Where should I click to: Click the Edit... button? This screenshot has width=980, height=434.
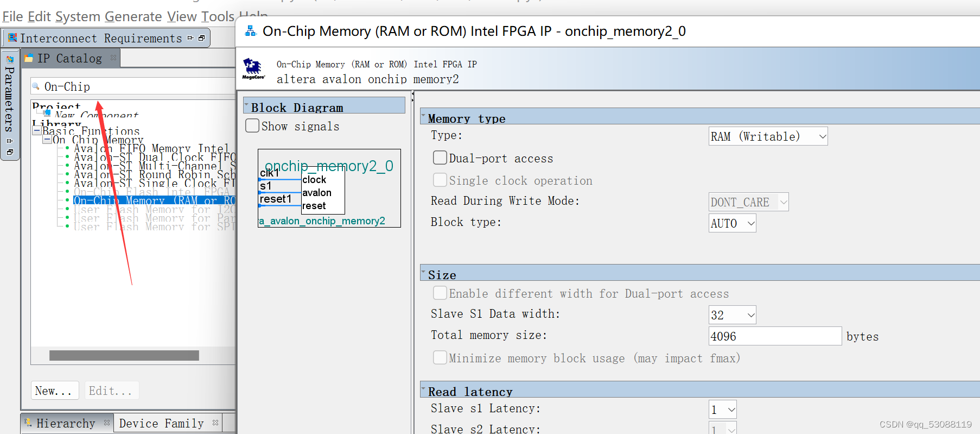point(111,391)
